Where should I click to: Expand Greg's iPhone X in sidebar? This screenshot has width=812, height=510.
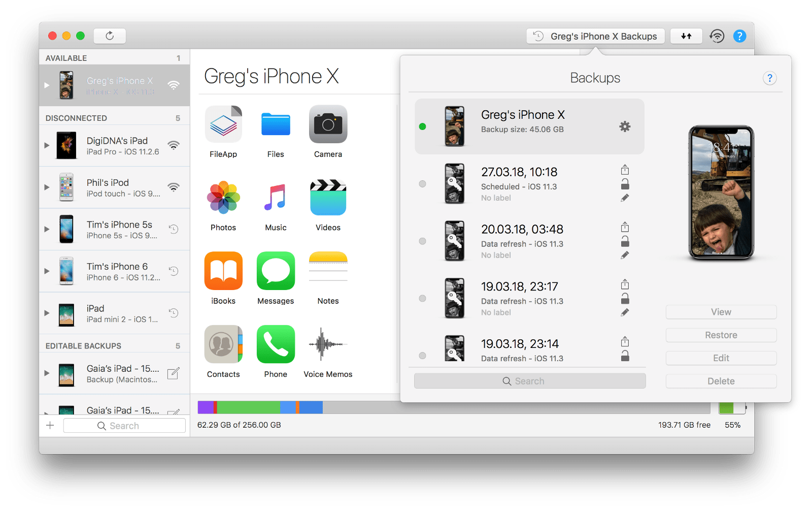point(47,85)
